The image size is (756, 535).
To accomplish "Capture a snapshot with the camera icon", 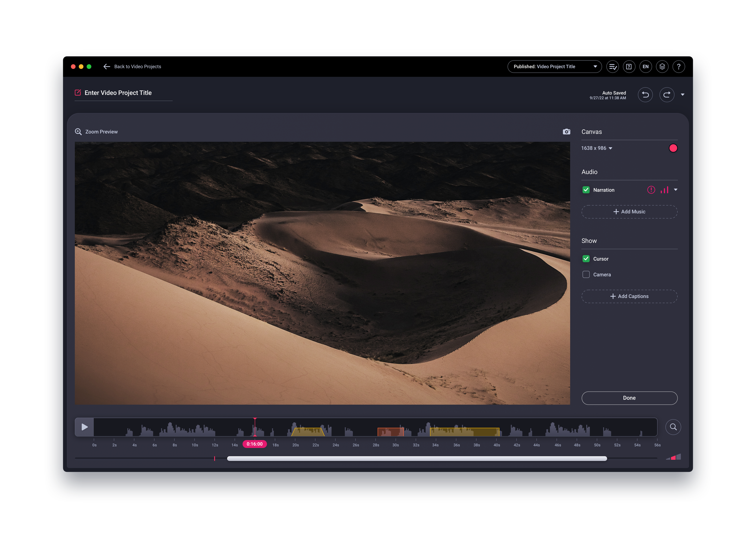I will click(566, 131).
